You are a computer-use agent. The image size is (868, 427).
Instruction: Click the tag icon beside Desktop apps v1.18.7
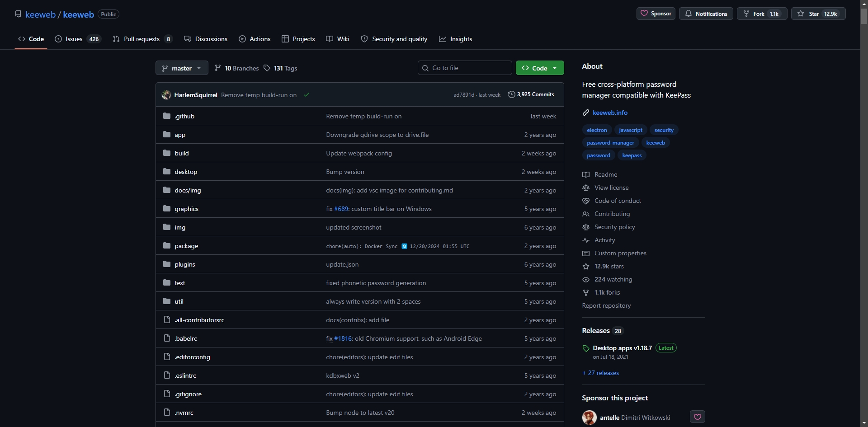tap(586, 348)
